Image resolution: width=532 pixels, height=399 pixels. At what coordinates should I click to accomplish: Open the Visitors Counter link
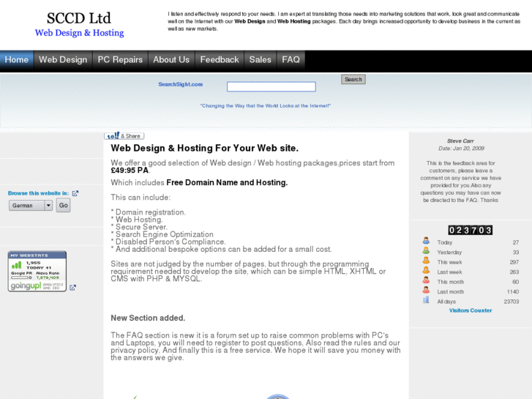pyautogui.click(x=471, y=310)
